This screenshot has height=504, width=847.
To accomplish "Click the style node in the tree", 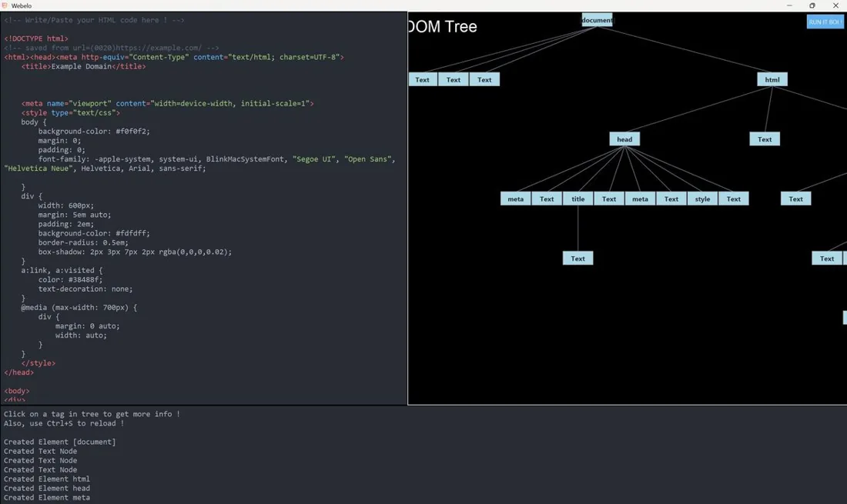I will click(702, 199).
